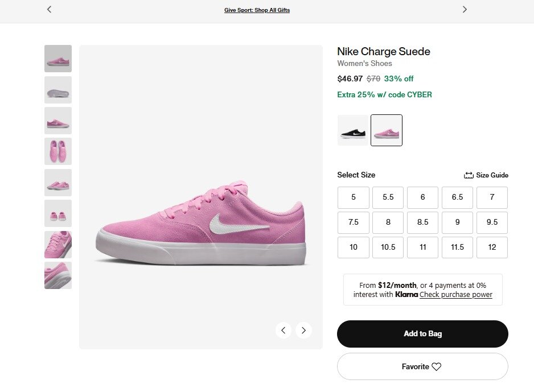Open Klarna Check purchase power link
This screenshot has width=534, height=392.
pyautogui.click(x=456, y=295)
